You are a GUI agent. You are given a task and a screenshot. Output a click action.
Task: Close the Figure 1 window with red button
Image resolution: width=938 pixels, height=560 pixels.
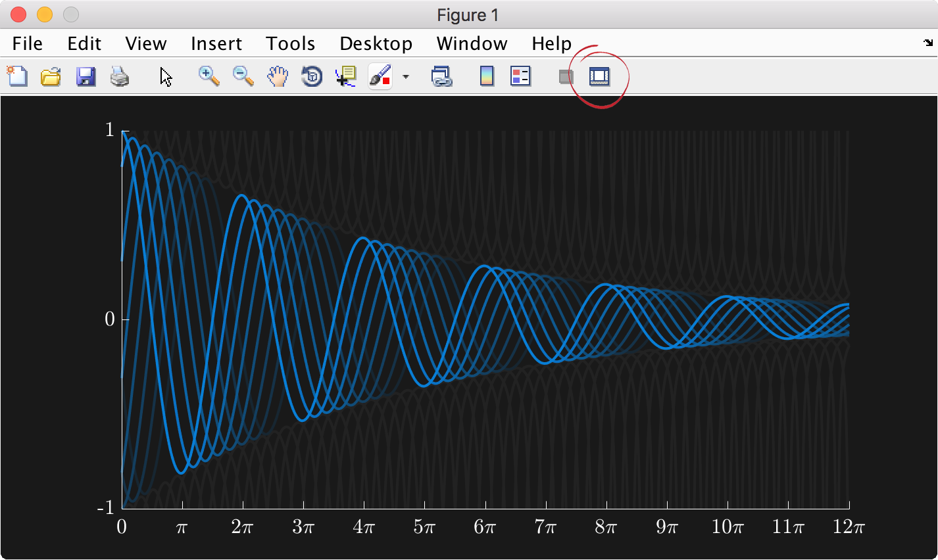point(18,14)
